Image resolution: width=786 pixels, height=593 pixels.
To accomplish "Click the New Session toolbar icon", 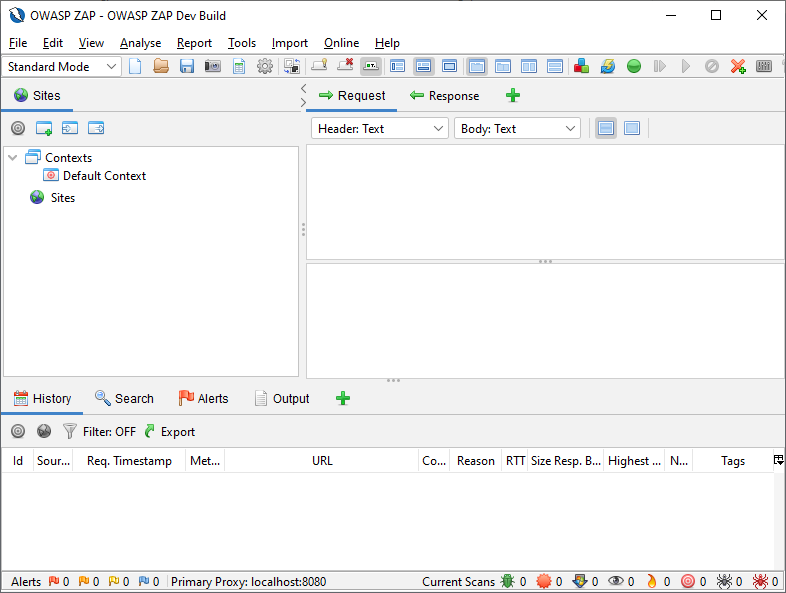I will (x=135, y=67).
